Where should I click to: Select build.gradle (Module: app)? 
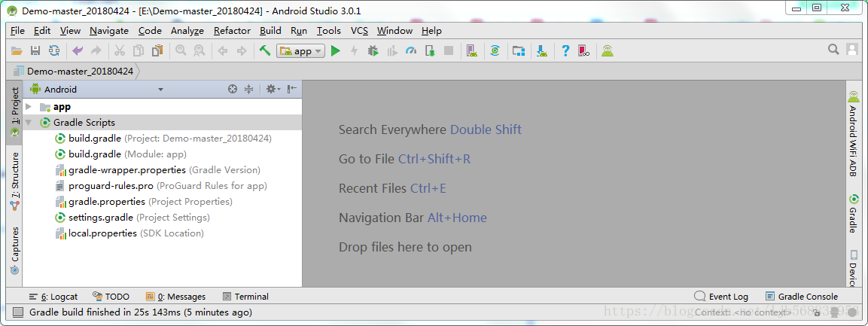[x=120, y=154]
